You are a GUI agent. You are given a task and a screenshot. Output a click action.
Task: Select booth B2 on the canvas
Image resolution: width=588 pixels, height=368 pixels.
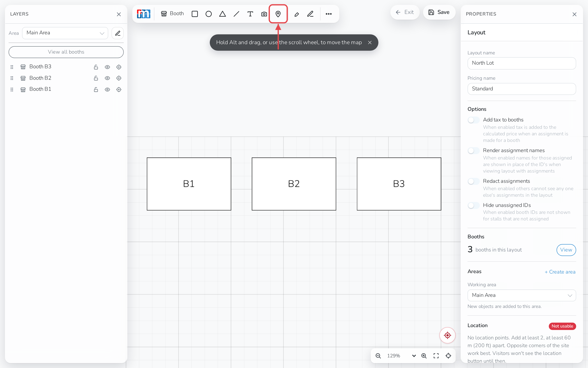click(x=294, y=184)
